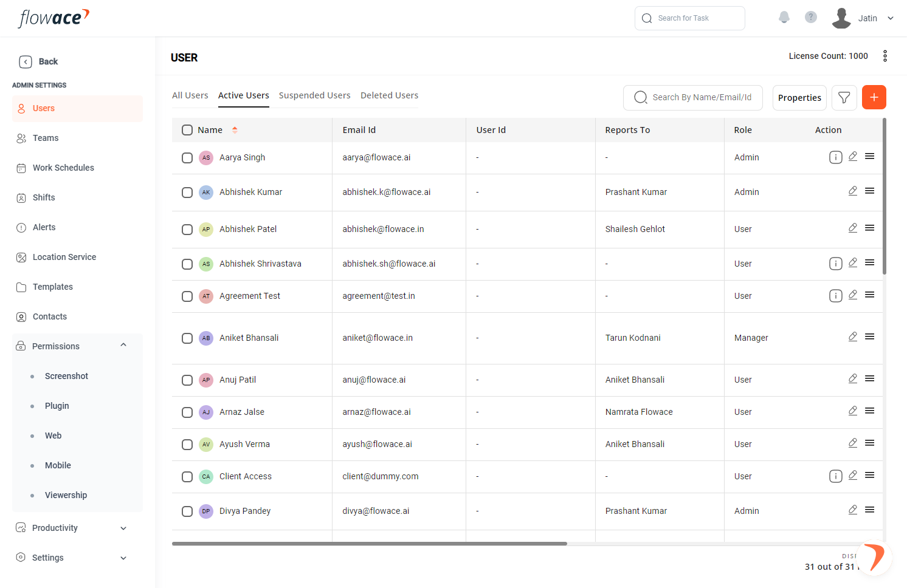
Task: Edit Divya Pandey with the pencil icon
Action: point(853,510)
